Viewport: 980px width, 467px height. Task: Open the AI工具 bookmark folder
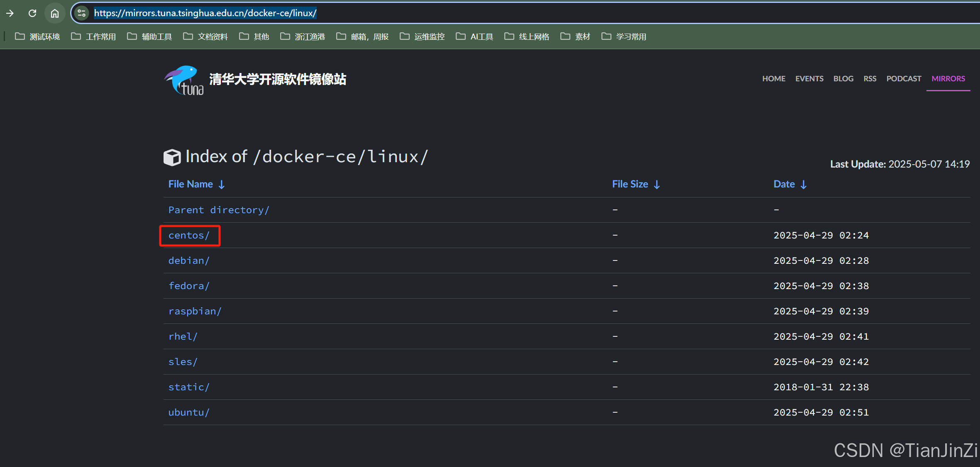(x=474, y=36)
